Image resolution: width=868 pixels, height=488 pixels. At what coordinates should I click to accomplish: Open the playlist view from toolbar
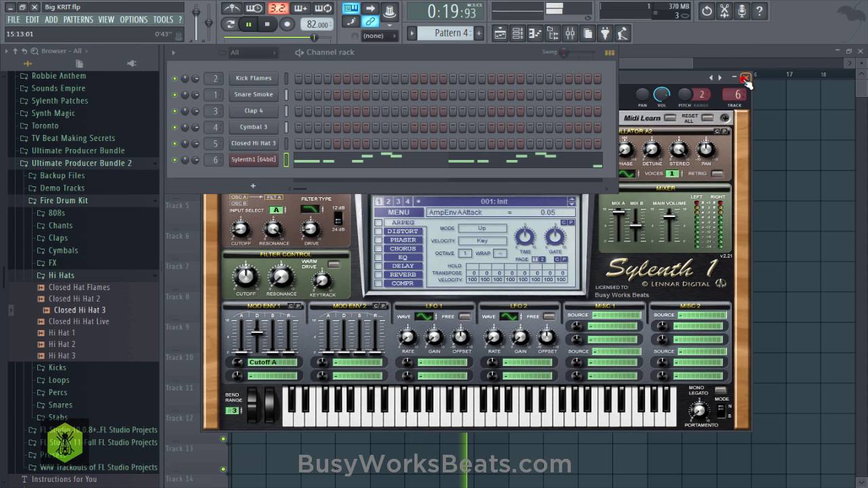click(500, 33)
